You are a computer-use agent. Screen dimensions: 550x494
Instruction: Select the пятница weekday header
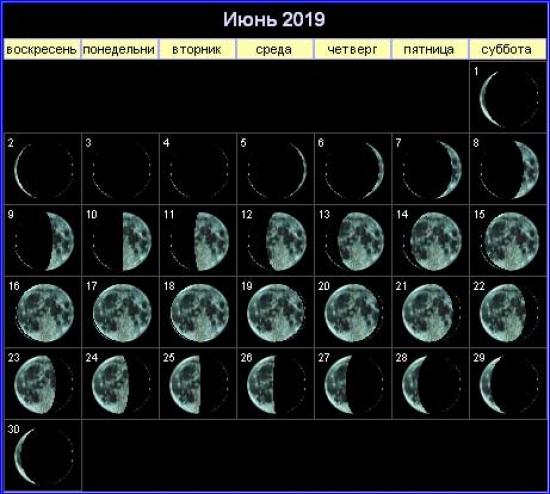point(429,49)
